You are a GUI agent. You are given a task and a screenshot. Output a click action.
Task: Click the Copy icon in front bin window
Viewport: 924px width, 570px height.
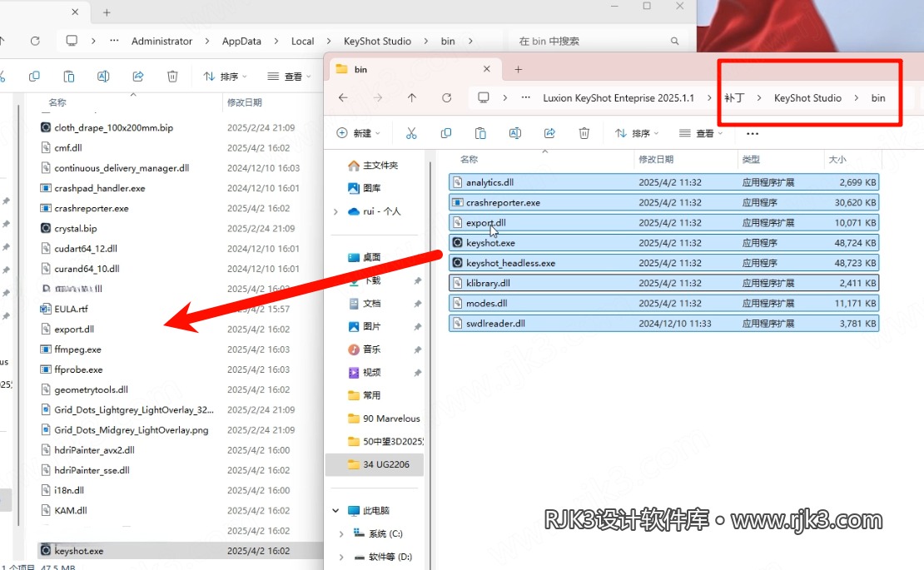(446, 134)
